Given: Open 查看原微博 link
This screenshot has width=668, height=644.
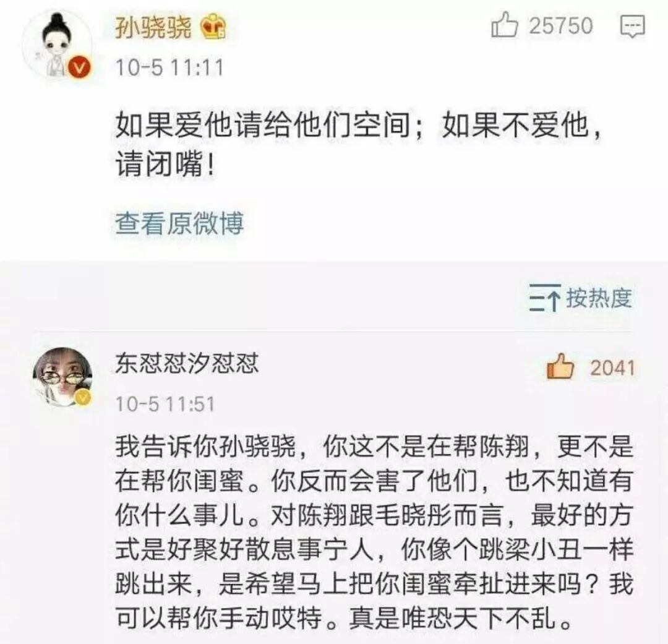Looking at the screenshot, I should tap(179, 223).
